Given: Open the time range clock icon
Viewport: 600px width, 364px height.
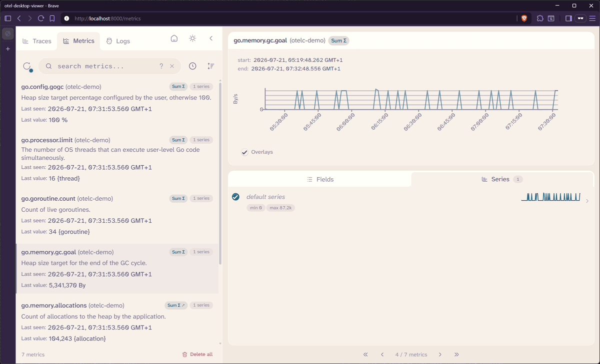Looking at the screenshot, I should 192,66.
